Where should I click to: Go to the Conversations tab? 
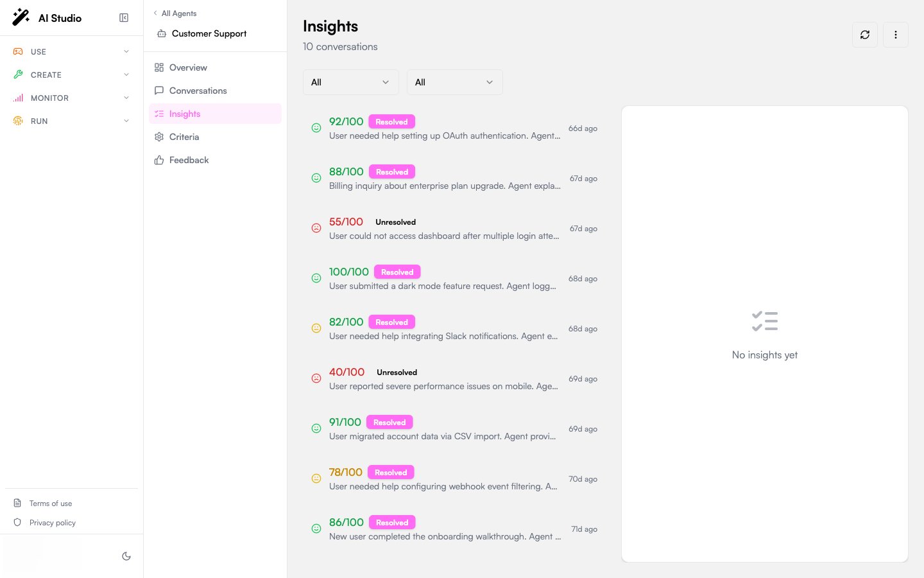point(215,91)
